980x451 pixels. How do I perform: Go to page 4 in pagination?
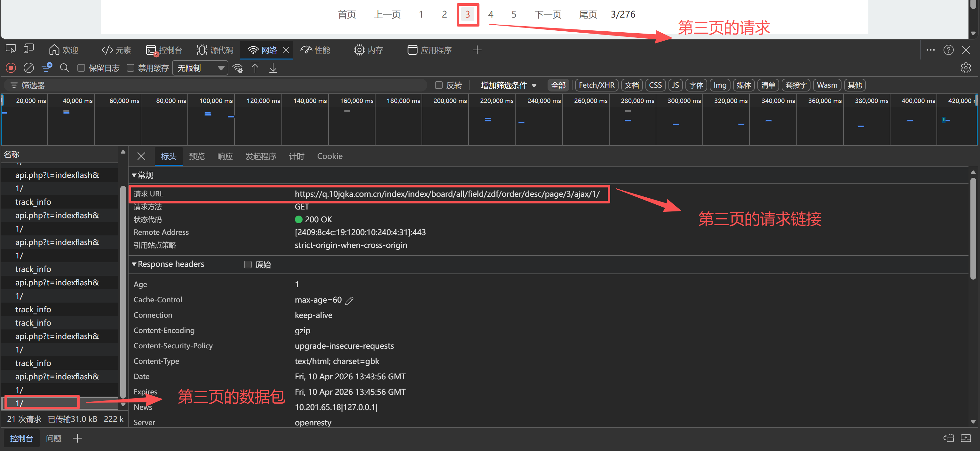[490, 14]
